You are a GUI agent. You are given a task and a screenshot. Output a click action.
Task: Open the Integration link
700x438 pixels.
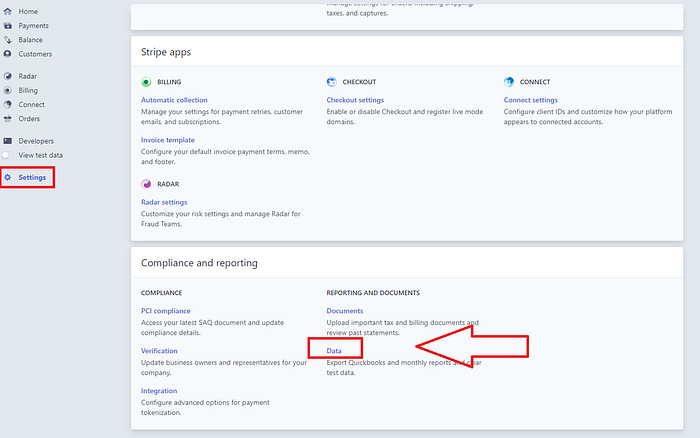click(159, 391)
